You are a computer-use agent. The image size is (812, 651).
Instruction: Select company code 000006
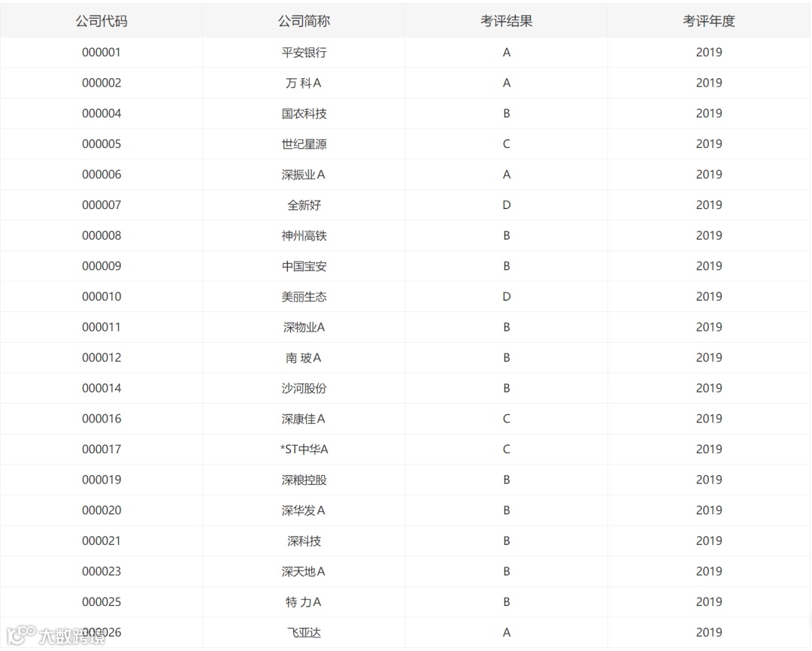101,174
